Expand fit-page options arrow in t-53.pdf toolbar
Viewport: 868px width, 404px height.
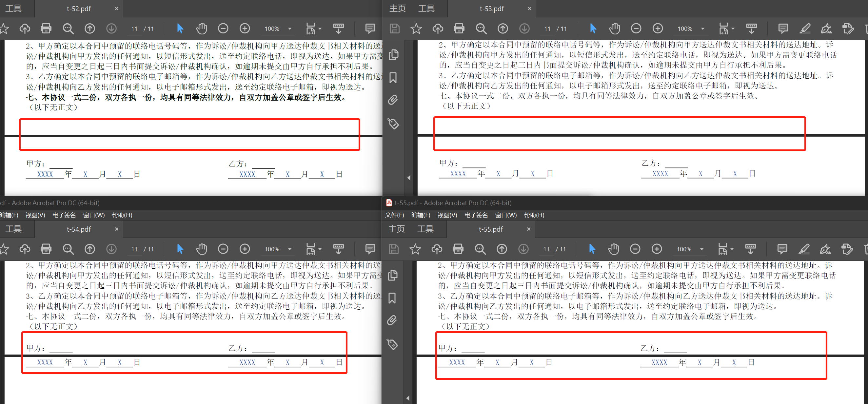coord(733,29)
